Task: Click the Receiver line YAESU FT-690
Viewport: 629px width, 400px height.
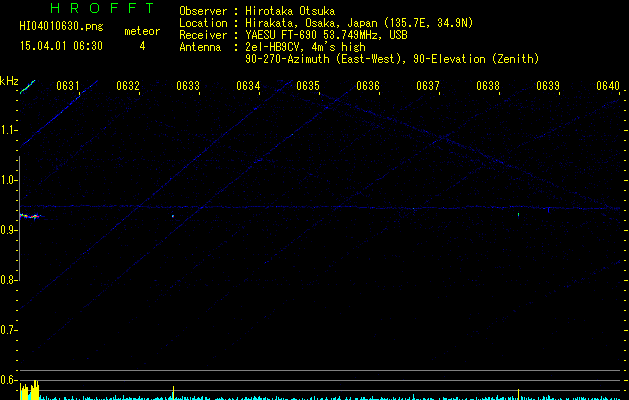Action: (326, 35)
